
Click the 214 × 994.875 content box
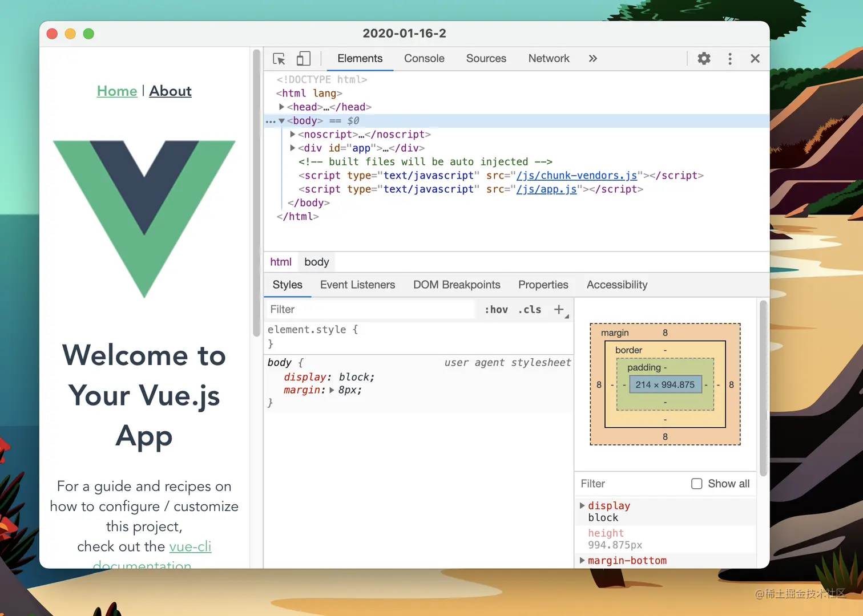click(665, 384)
